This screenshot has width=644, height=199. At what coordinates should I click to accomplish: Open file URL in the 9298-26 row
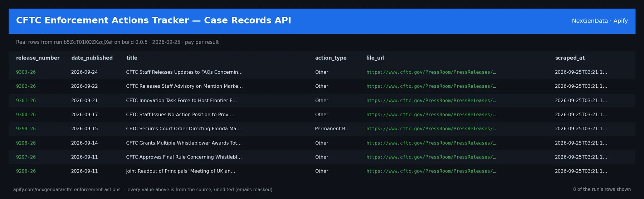point(431,143)
